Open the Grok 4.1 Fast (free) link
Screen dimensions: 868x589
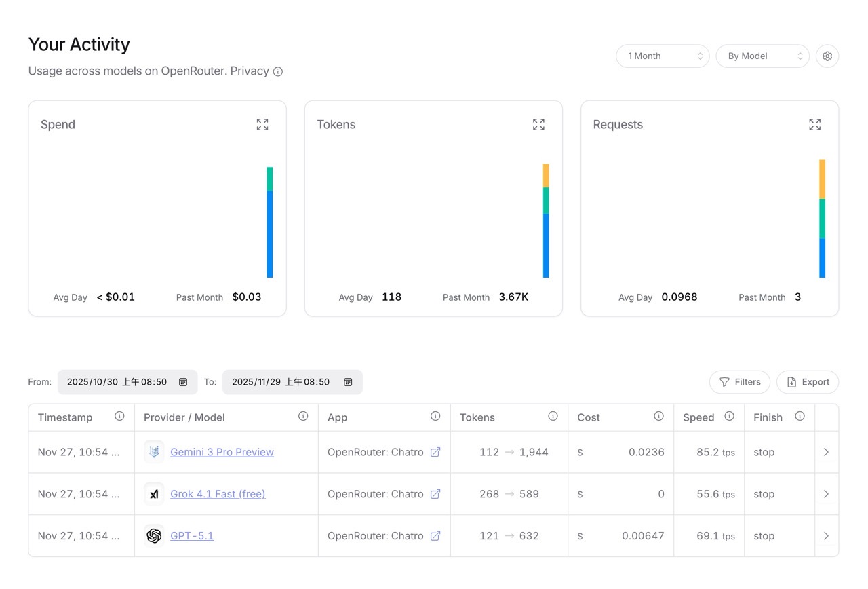click(x=218, y=494)
